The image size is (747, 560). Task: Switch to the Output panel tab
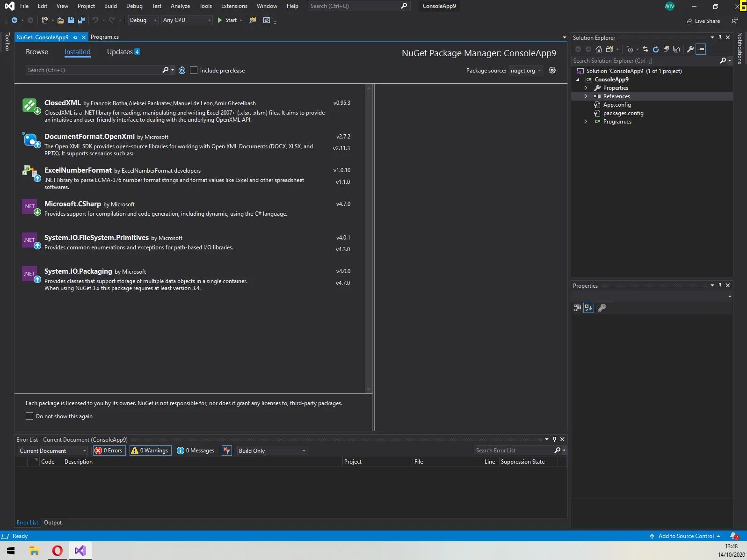tap(53, 523)
